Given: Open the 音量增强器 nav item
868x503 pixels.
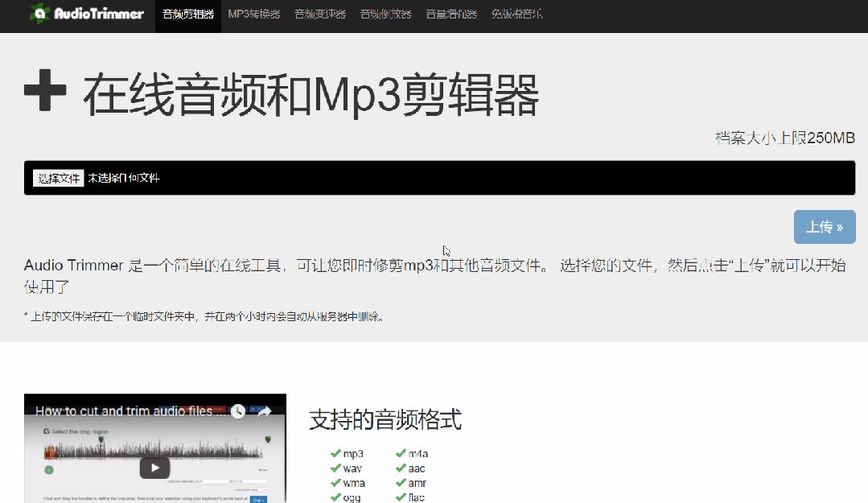Looking at the screenshot, I should [x=451, y=14].
